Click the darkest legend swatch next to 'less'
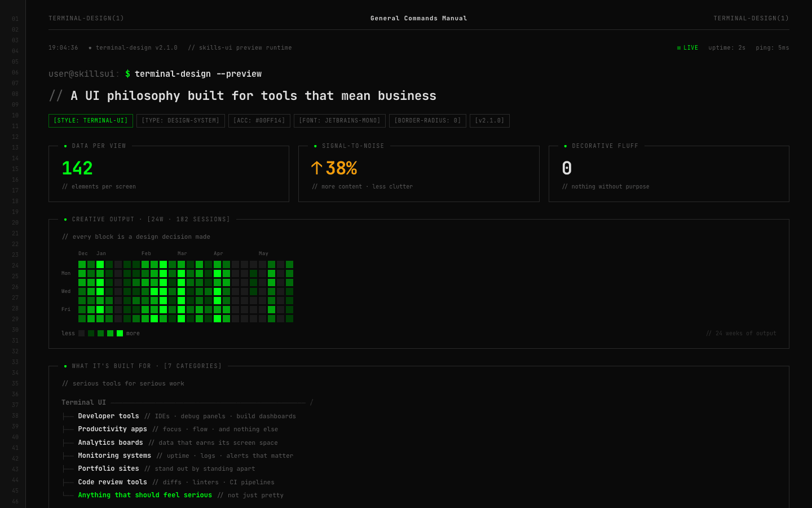This screenshot has width=812, height=508. pyautogui.click(x=81, y=334)
